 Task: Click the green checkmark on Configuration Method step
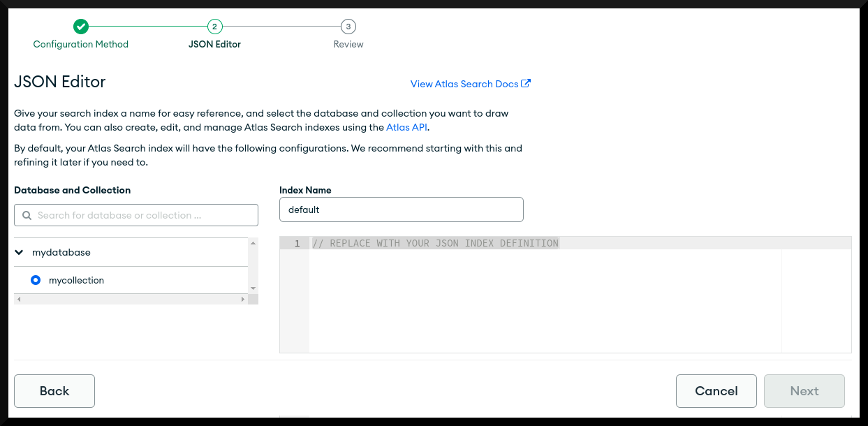[81, 27]
